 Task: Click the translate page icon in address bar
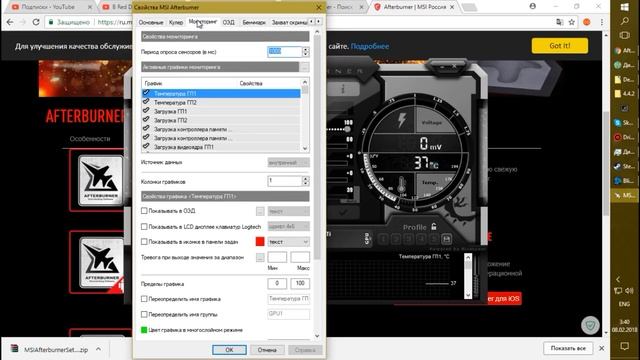[560, 22]
